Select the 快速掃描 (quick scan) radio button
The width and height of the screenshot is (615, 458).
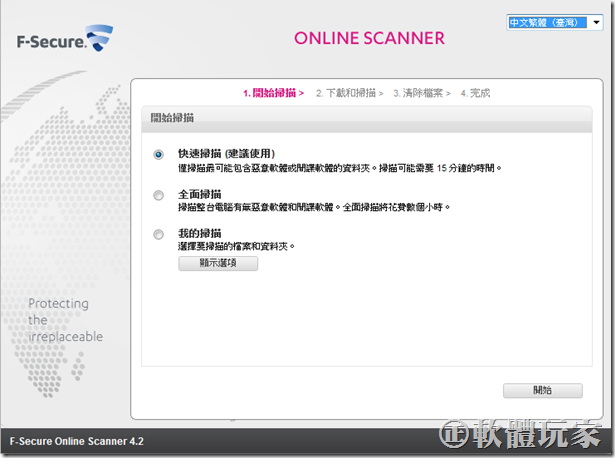(x=158, y=154)
